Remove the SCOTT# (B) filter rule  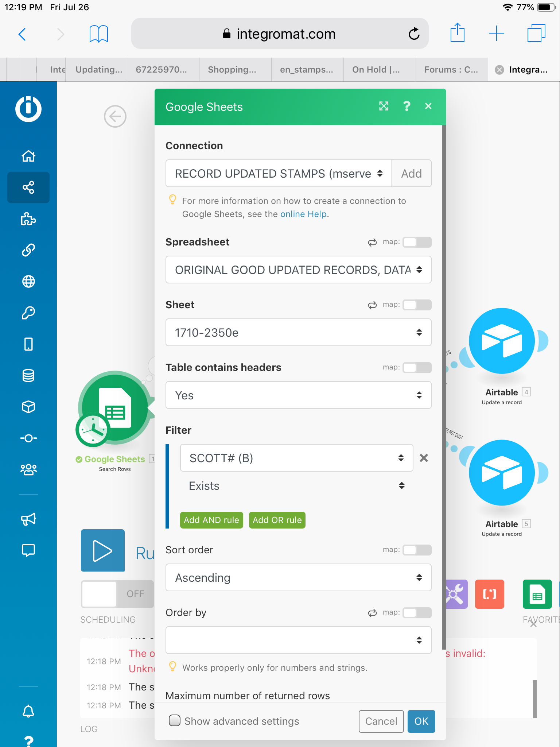tap(424, 458)
